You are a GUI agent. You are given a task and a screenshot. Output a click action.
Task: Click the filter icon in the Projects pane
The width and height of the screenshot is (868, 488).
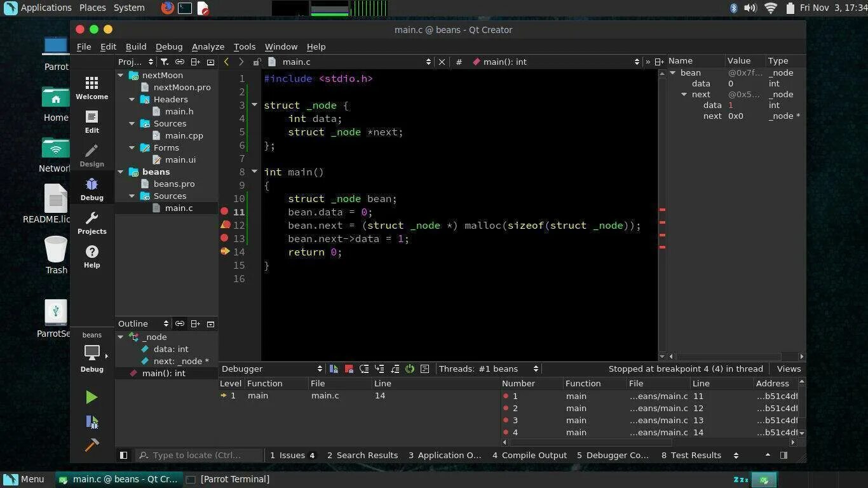163,62
